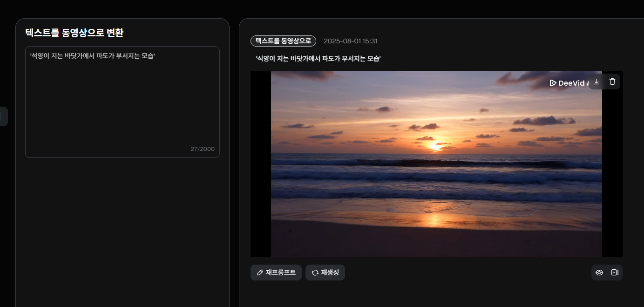Click the generation timestamp 2025-08-01 15:31
The image size is (644, 307).
click(352, 41)
